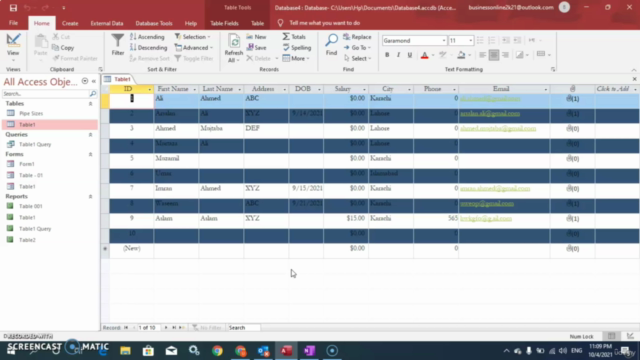640x360 pixels.
Task: Run Spelling check
Action: point(297,48)
